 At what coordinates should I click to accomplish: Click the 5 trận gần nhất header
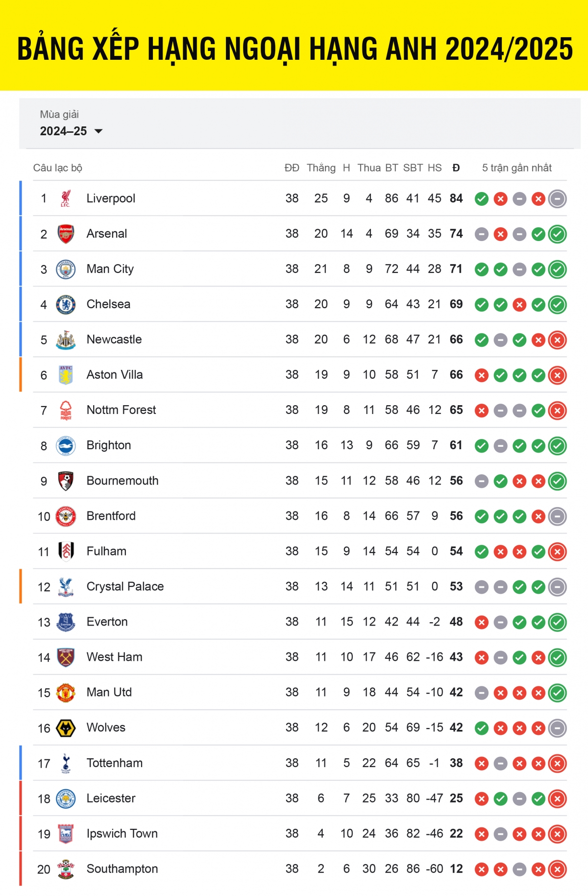click(517, 168)
